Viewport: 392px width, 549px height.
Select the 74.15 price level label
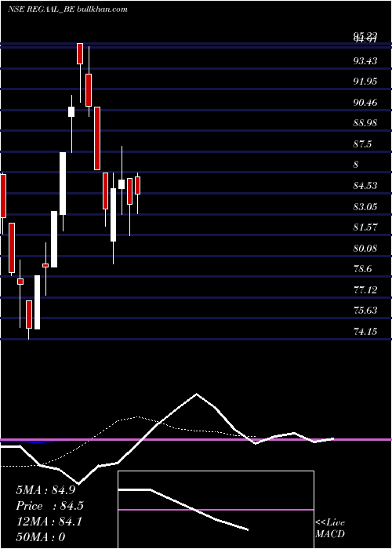pos(365,331)
